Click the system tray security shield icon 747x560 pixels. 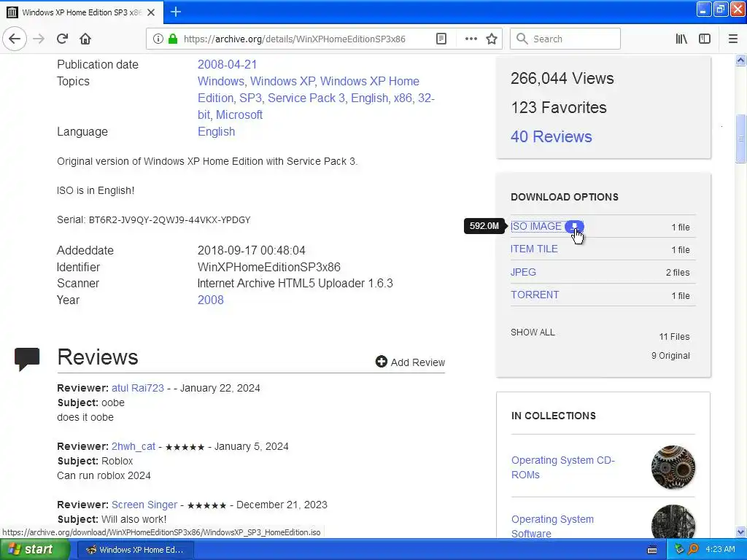pyautogui.click(x=679, y=550)
